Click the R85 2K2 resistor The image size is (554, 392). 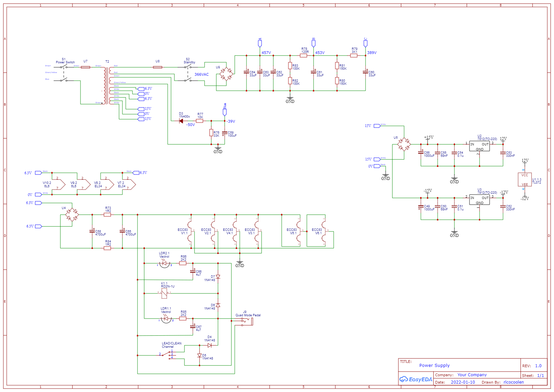tap(183, 319)
